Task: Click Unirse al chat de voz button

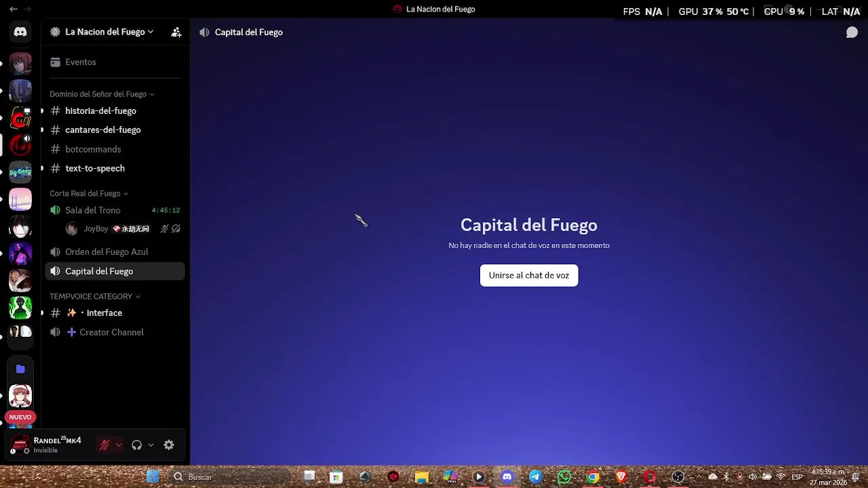Action: tap(529, 275)
